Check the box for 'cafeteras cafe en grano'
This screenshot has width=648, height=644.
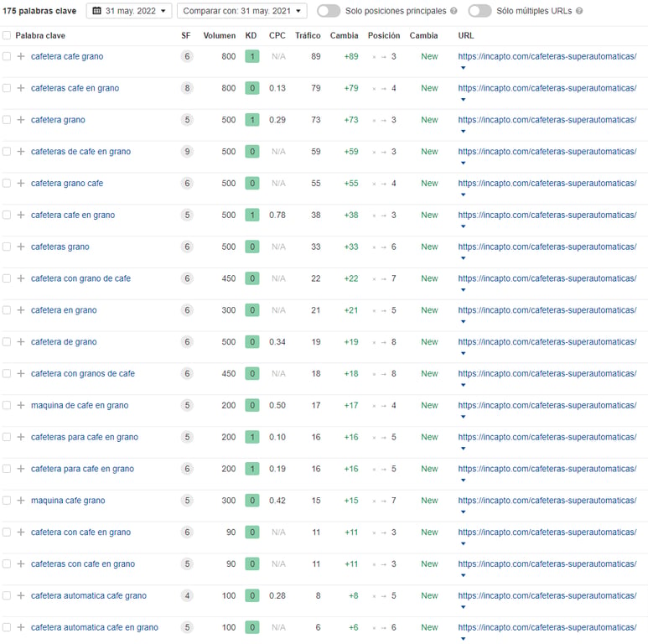(x=7, y=88)
